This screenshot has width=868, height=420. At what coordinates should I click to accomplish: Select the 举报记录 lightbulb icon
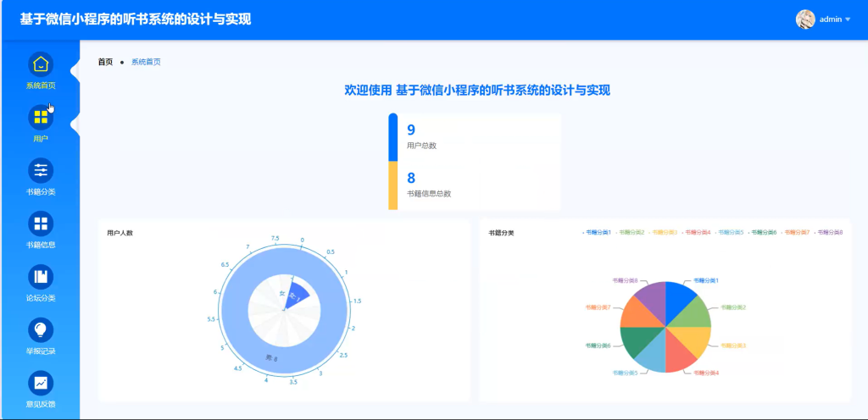(x=41, y=329)
